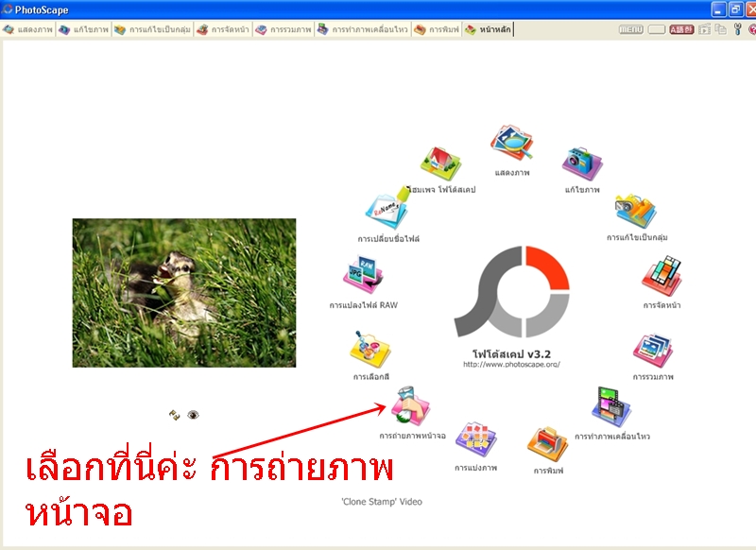Image resolution: width=756 pixels, height=550 pixels.
Task: Switch to the แสดงภาพ (Viewer) tab
Action: [x=27, y=29]
